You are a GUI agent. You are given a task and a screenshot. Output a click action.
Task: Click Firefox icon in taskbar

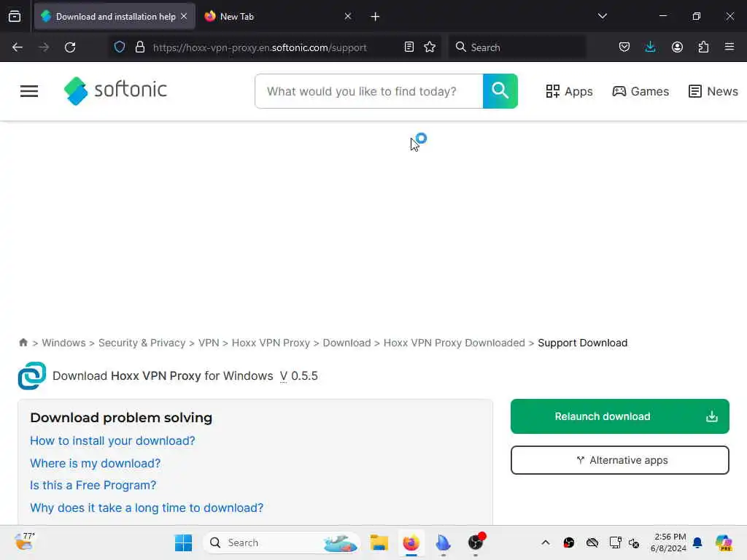[x=411, y=542]
